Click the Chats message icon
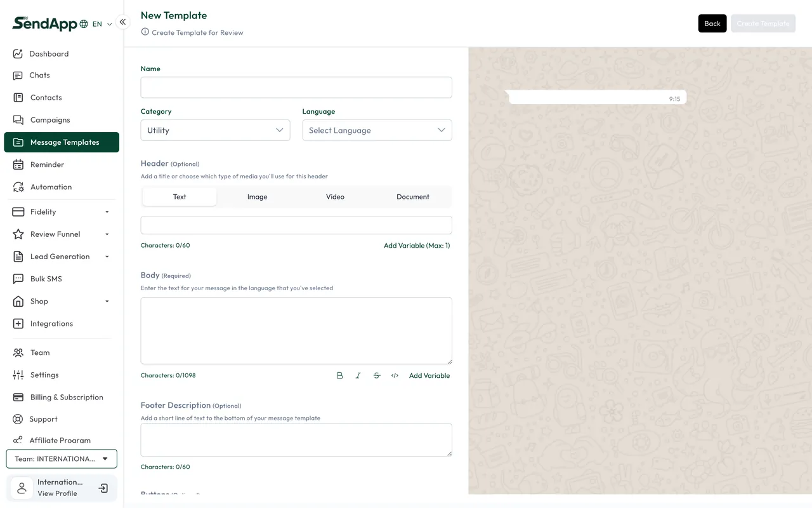 coord(18,76)
